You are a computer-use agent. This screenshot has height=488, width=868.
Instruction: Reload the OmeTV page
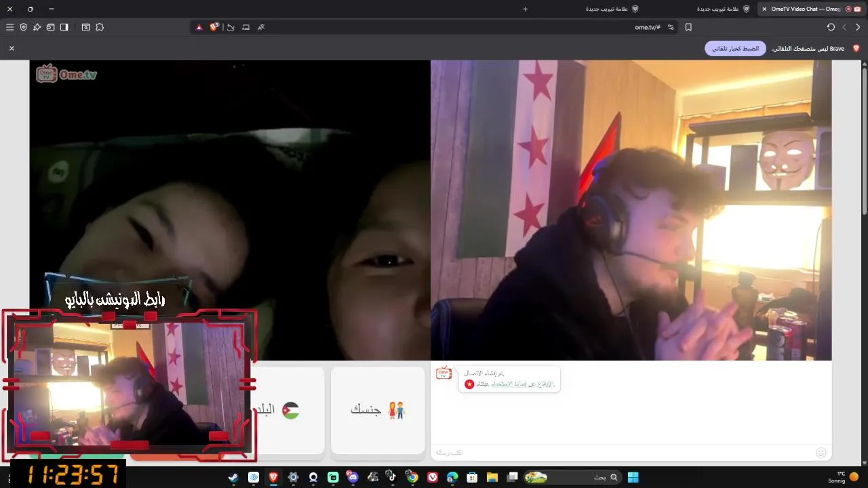831,27
